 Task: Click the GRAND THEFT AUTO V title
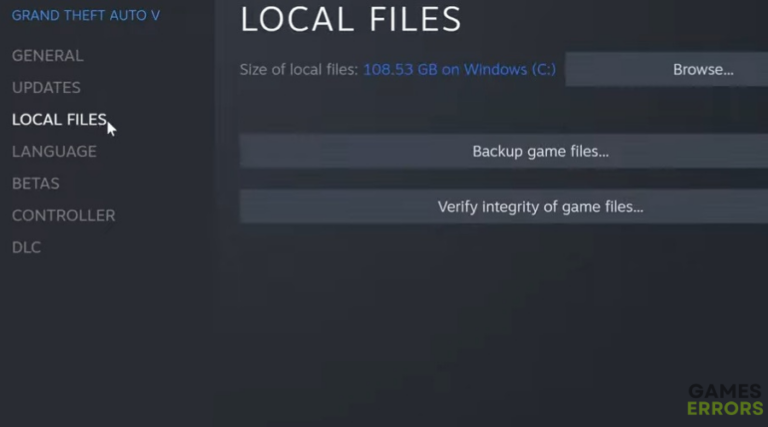click(85, 16)
